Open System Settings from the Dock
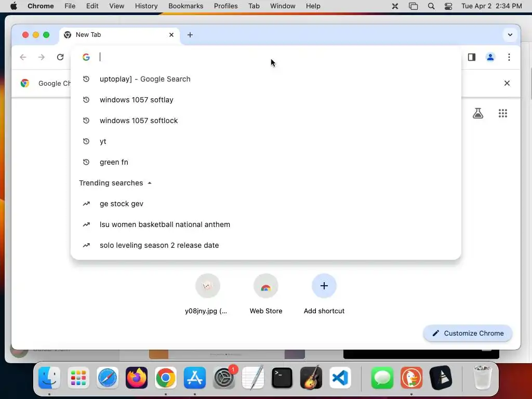The width and height of the screenshot is (532, 399). (224, 378)
